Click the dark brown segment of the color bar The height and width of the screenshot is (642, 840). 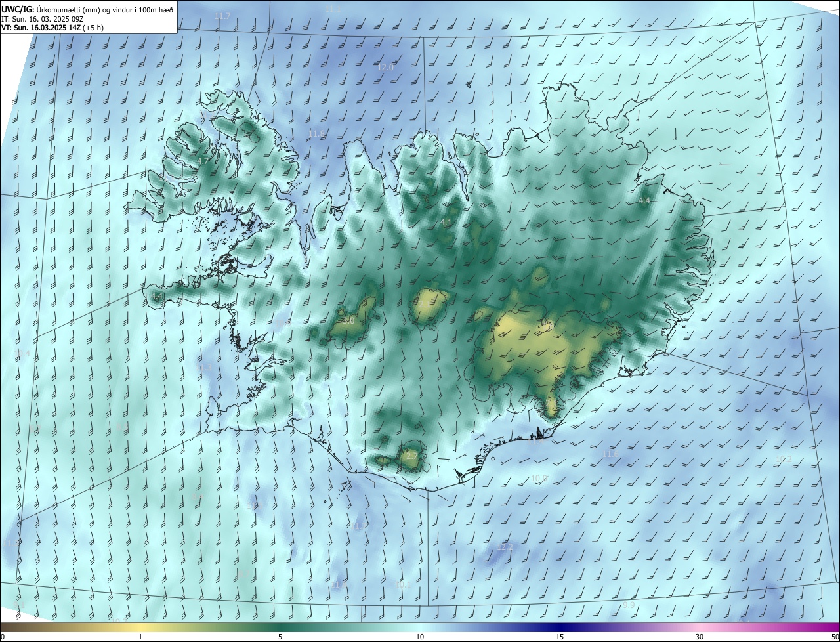[13, 627]
